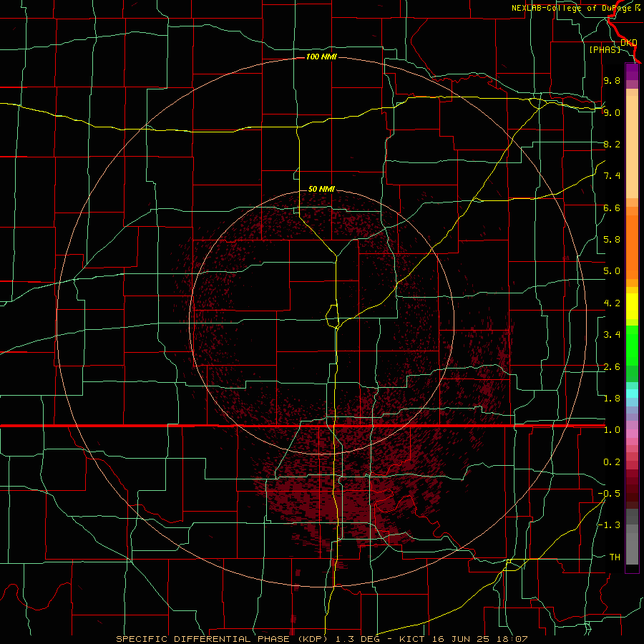Click the 4.2 value on the color scale
Screen dimensions: 644x644
coord(612,303)
